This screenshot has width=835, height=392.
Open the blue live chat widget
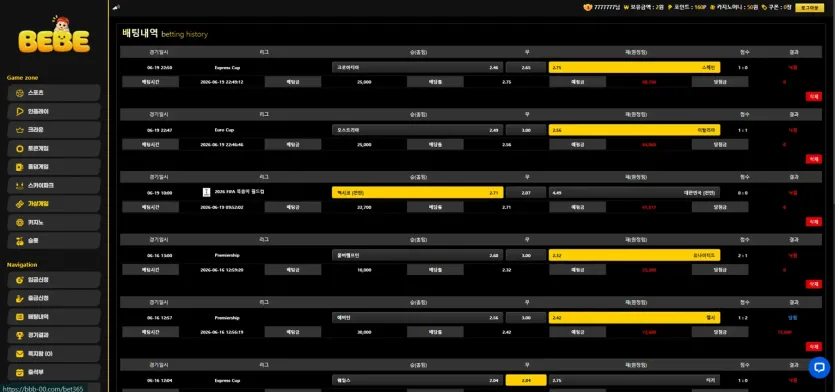point(819,368)
